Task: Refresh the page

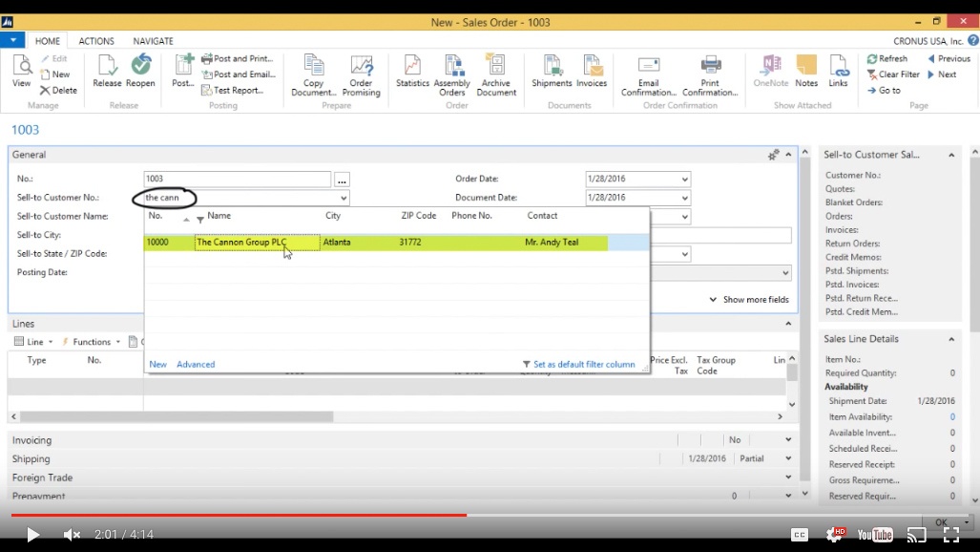Action: [x=886, y=59]
